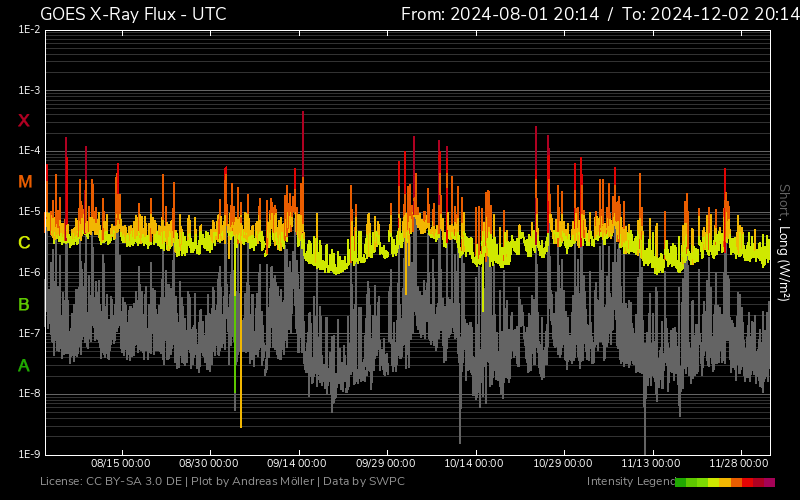Viewport: 800px width, 500px height.
Task: Click the green B flare class label
Action: coord(24,305)
